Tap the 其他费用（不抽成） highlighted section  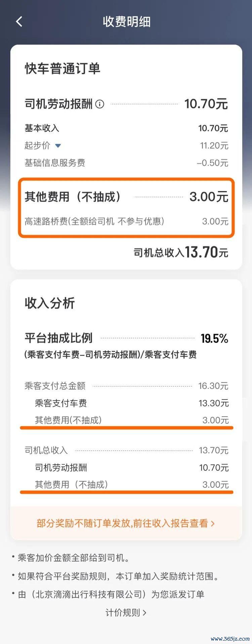(x=126, y=208)
